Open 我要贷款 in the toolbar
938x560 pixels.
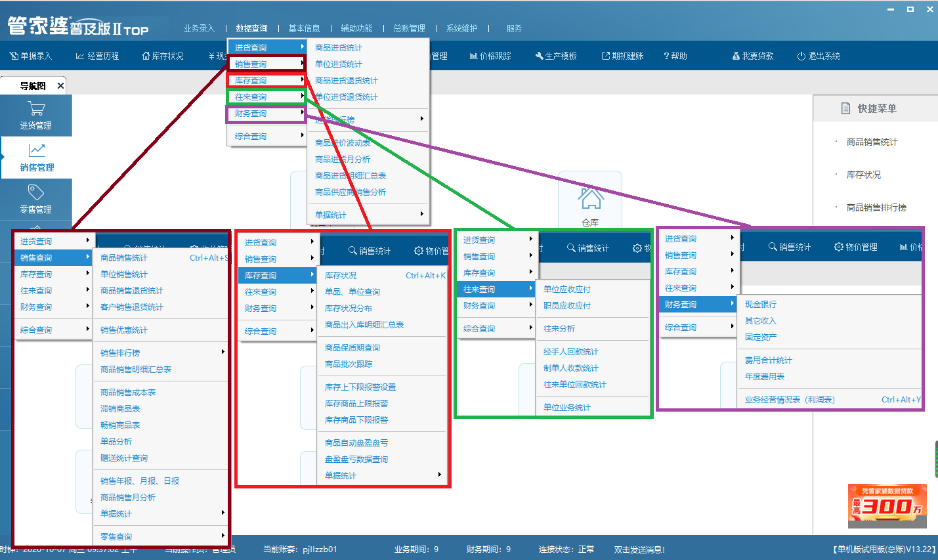[x=753, y=56]
